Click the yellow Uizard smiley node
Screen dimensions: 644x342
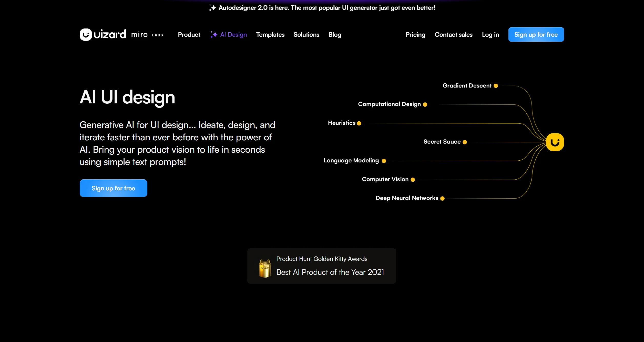pos(555,142)
